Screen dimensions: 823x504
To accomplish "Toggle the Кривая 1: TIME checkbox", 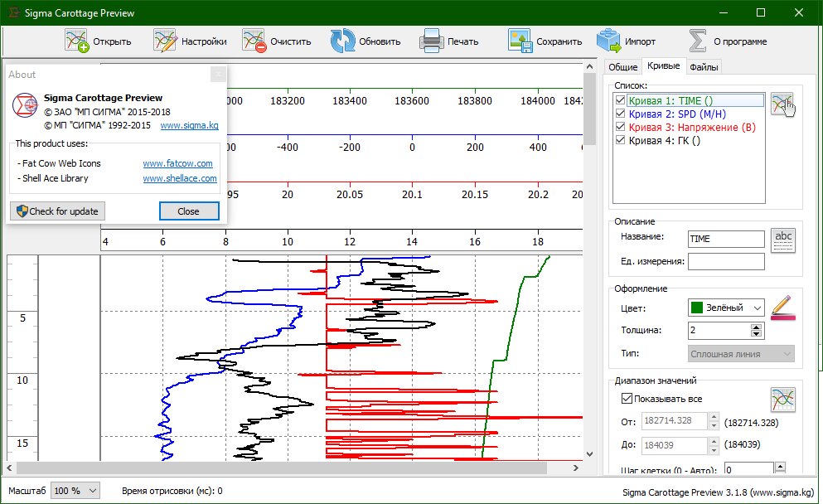I will 621,100.
